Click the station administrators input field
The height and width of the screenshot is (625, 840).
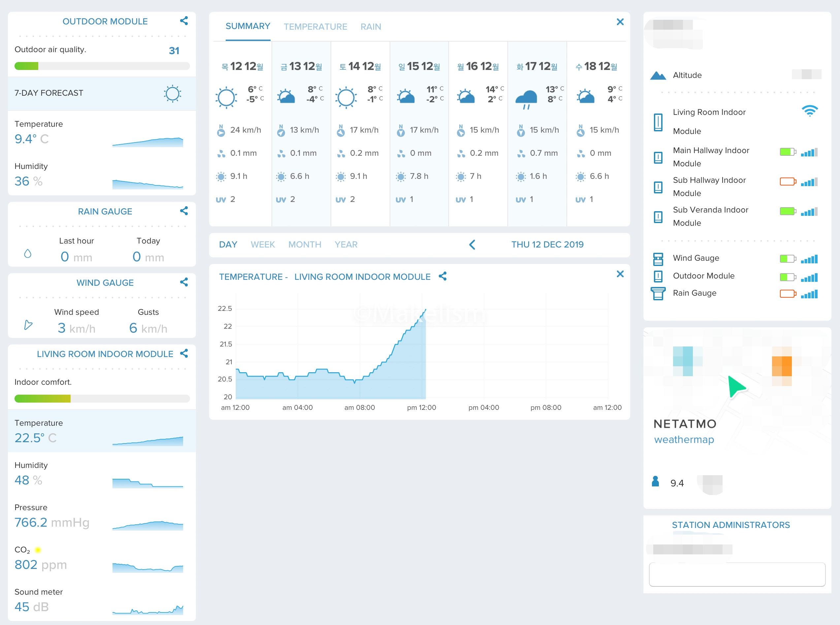click(737, 574)
